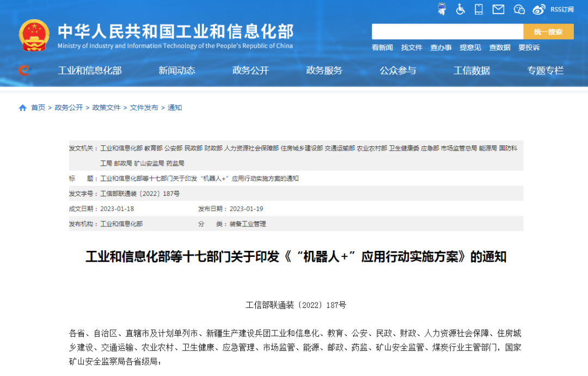Click the RSS订阅 icon
Image resolution: width=588 pixels, height=376 pixels.
(x=561, y=9)
